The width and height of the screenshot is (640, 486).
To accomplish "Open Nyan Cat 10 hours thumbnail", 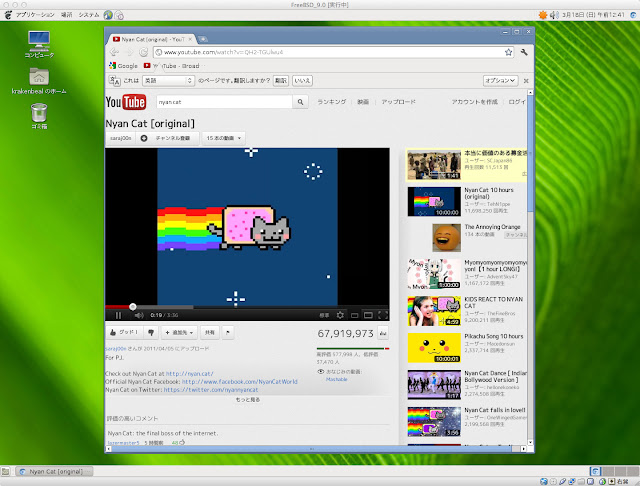I will pyautogui.click(x=434, y=202).
